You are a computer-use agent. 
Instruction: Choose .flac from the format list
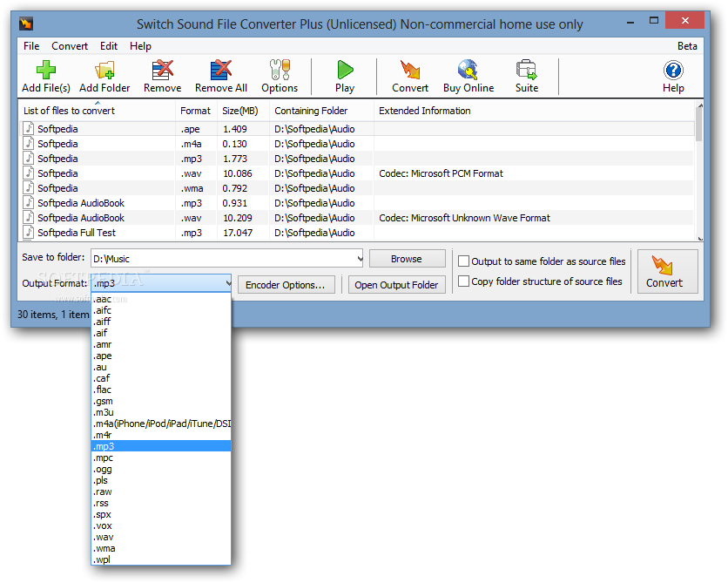(x=160, y=390)
